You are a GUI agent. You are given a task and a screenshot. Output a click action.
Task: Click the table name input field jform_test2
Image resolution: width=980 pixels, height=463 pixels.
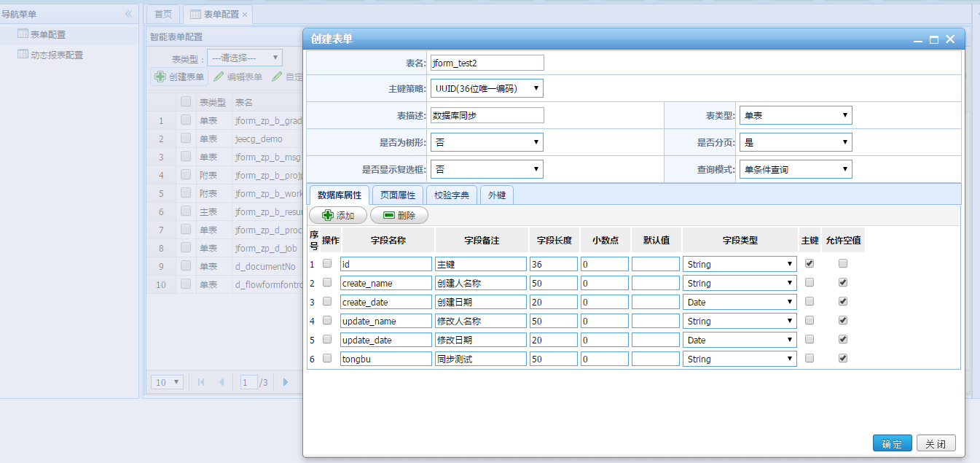[x=487, y=63]
